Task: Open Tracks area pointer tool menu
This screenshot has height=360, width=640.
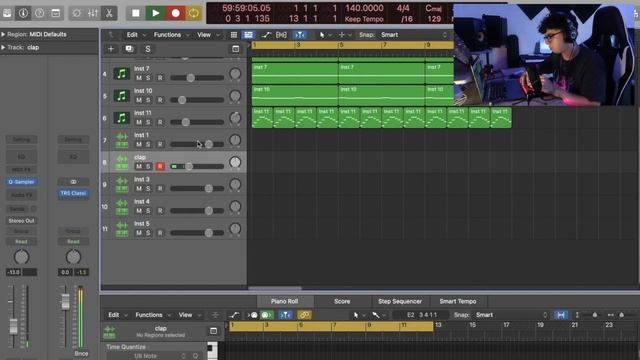Action: pos(325,35)
